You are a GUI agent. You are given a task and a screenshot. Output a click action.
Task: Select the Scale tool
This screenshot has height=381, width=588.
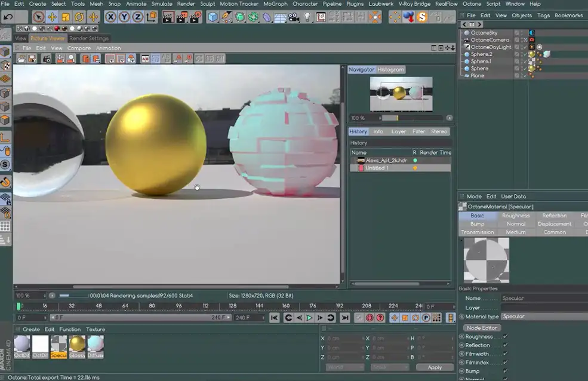click(x=66, y=17)
